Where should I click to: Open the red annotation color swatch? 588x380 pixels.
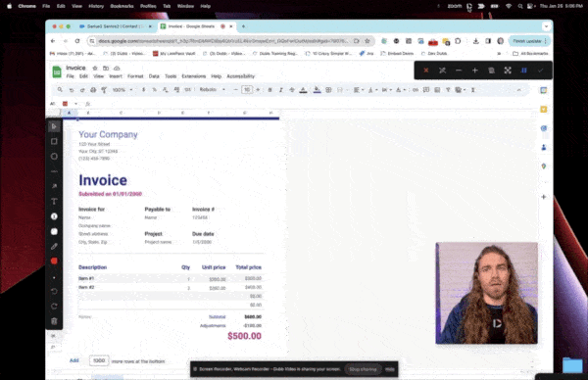(54, 261)
